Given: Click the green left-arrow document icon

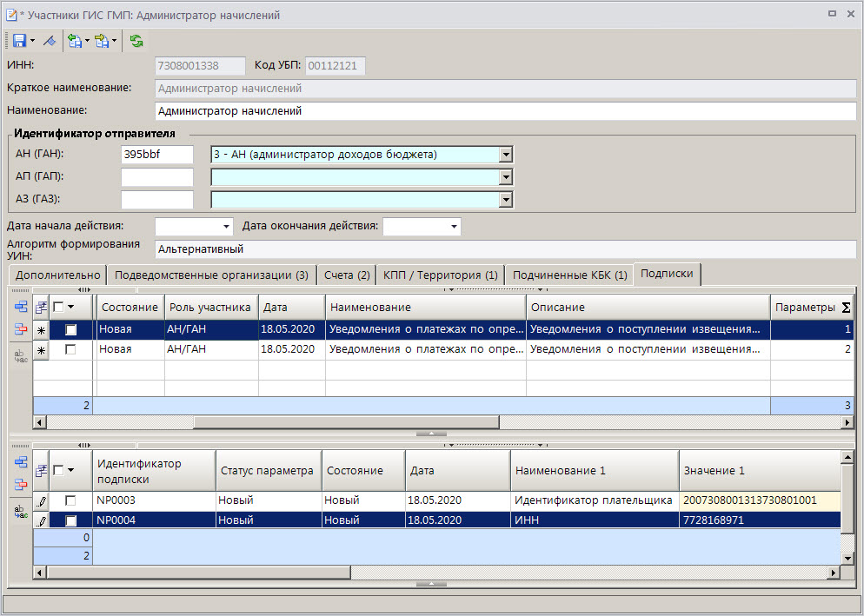Looking at the screenshot, I should click(x=75, y=41).
